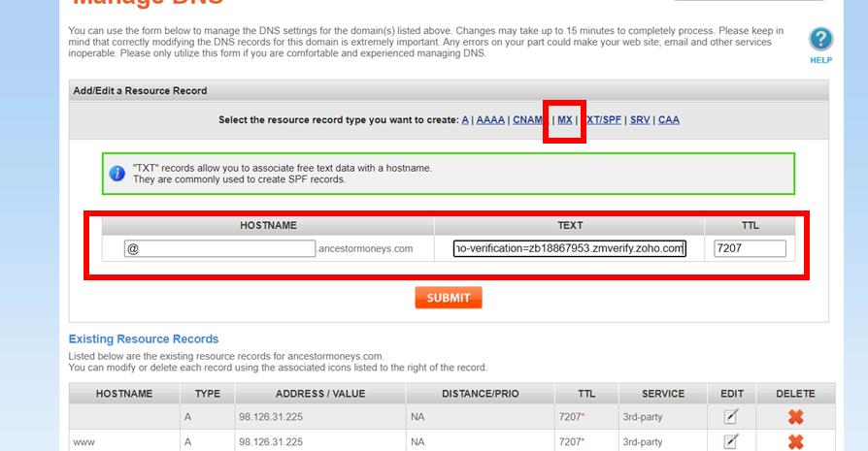Open the CAA record type form
The image size is (868, 451).
[669, 120]
